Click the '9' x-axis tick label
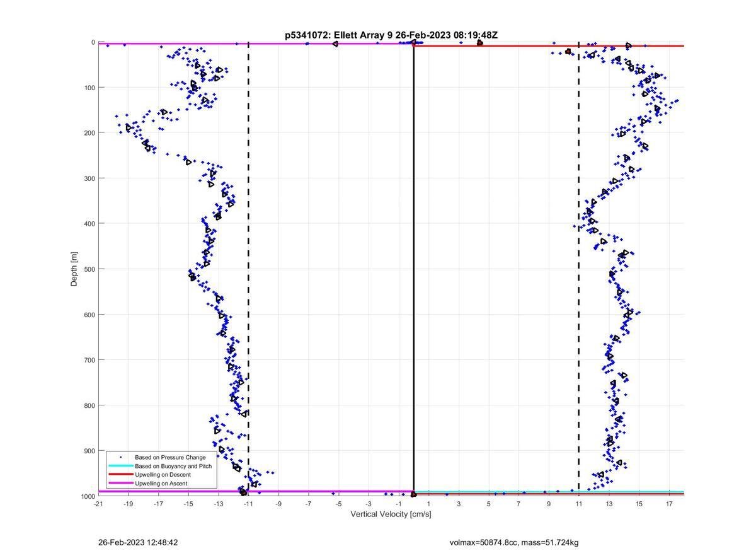The height and width of the screenshot is (558, 756). (x=549, y=504)
